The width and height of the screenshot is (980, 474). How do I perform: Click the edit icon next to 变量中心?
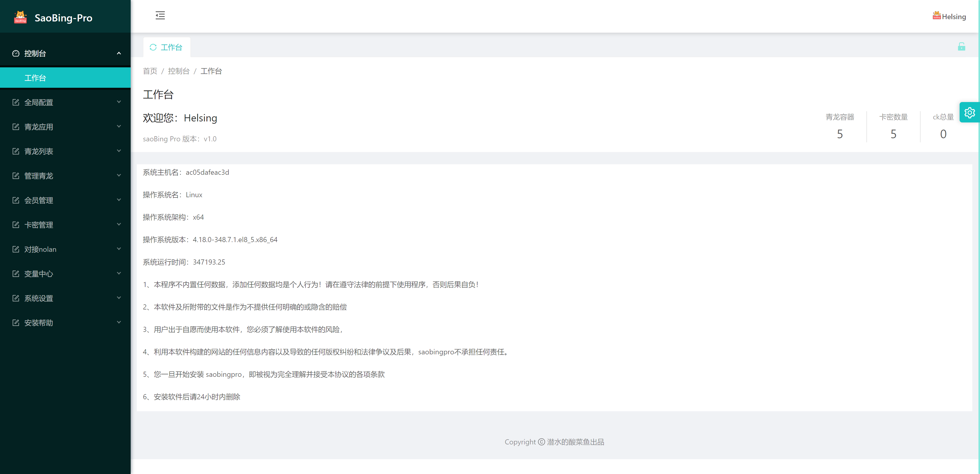click(x=15, y=273)
